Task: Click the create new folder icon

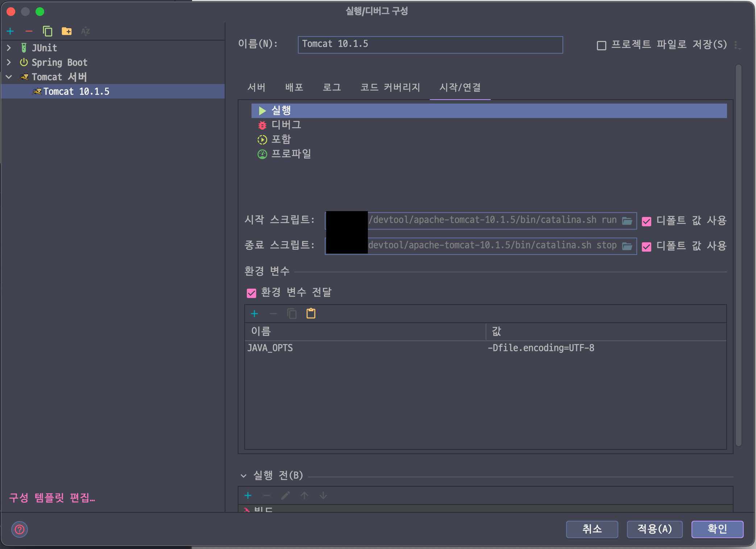Action: pyautogui.click(x=67, y=32)
